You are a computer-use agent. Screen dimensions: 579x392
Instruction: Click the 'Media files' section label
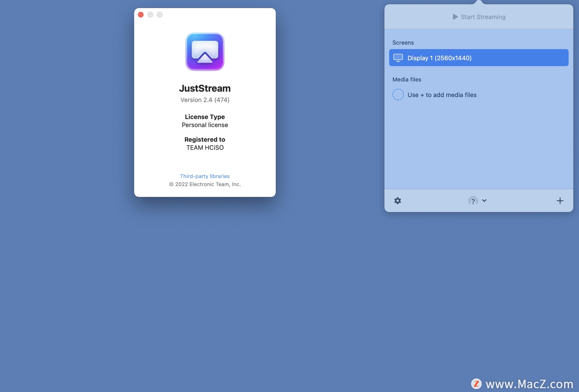(x=407, y=80)
